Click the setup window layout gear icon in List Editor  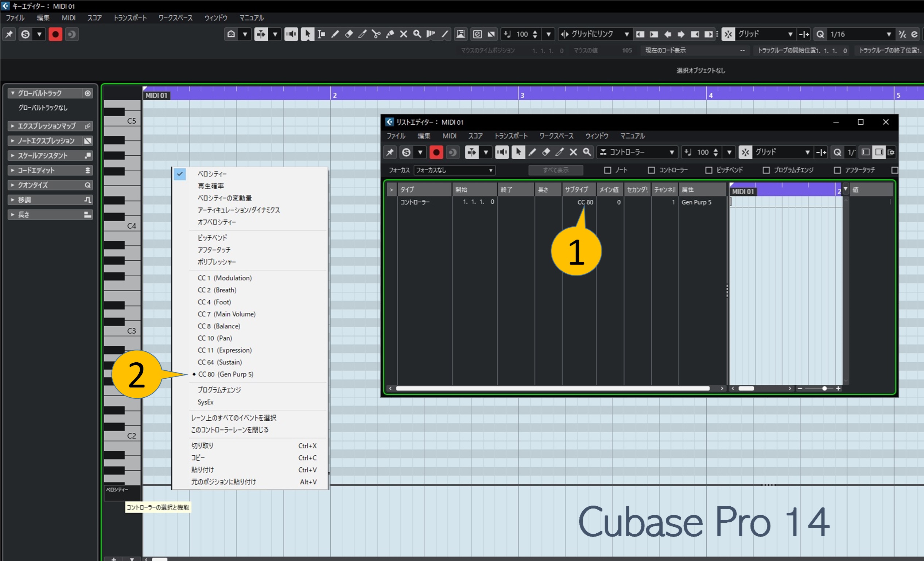[891, 152]
